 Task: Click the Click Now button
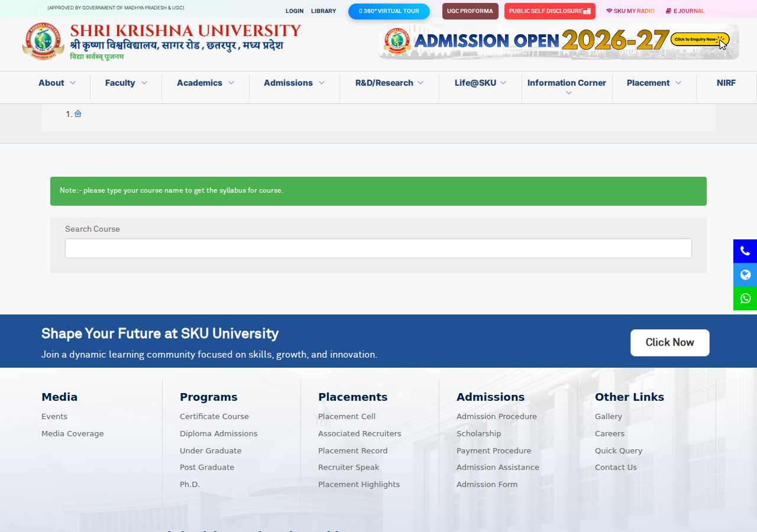coord(670,343)
